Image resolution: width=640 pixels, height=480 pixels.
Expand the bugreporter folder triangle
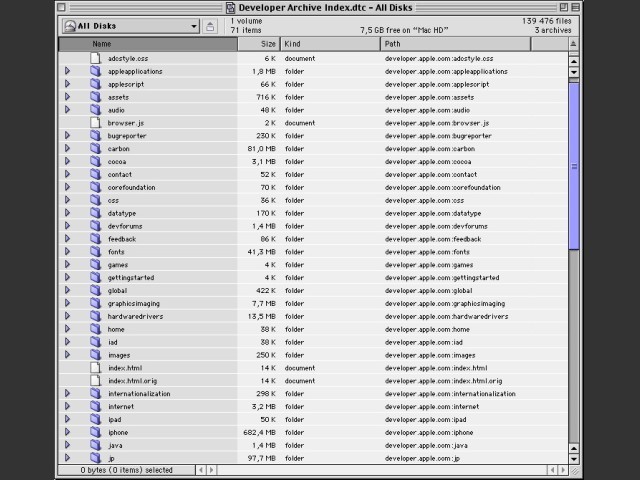pyautogui.click(x=67, y=136)
